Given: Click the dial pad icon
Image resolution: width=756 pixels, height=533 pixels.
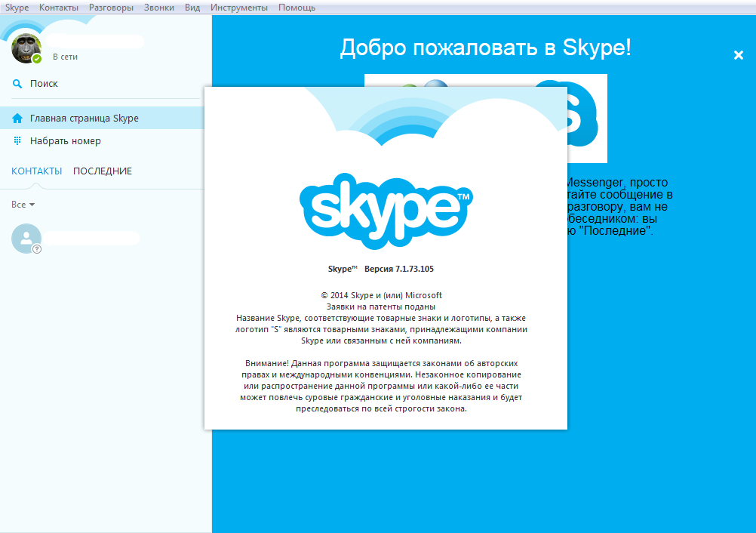Looking at the screenshot, I should click(x=17, y=141).
